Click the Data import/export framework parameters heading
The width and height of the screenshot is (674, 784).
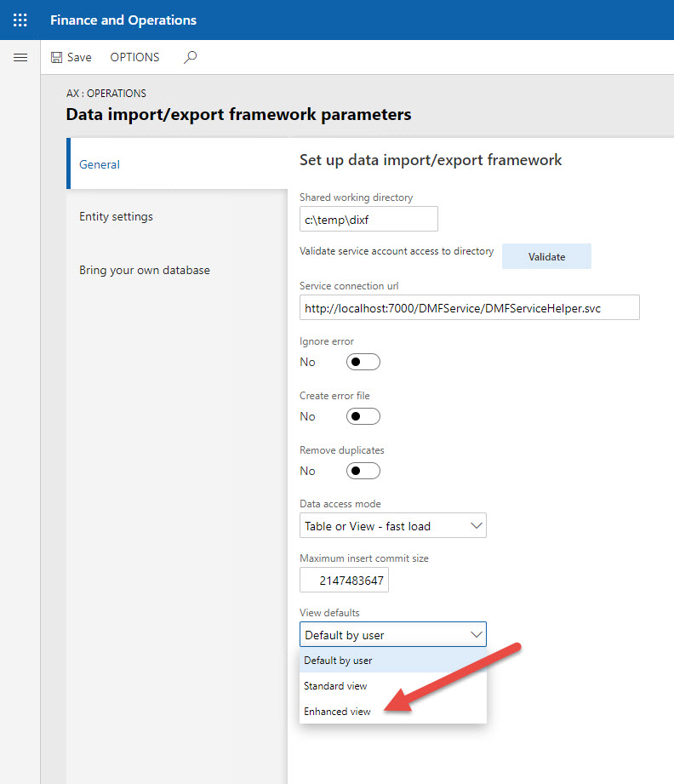238,115
